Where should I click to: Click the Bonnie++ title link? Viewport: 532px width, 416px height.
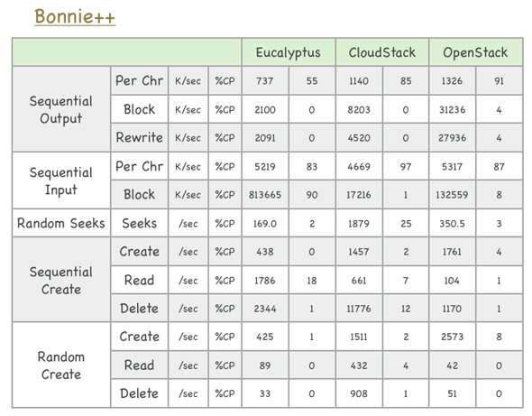click(75, 16)
